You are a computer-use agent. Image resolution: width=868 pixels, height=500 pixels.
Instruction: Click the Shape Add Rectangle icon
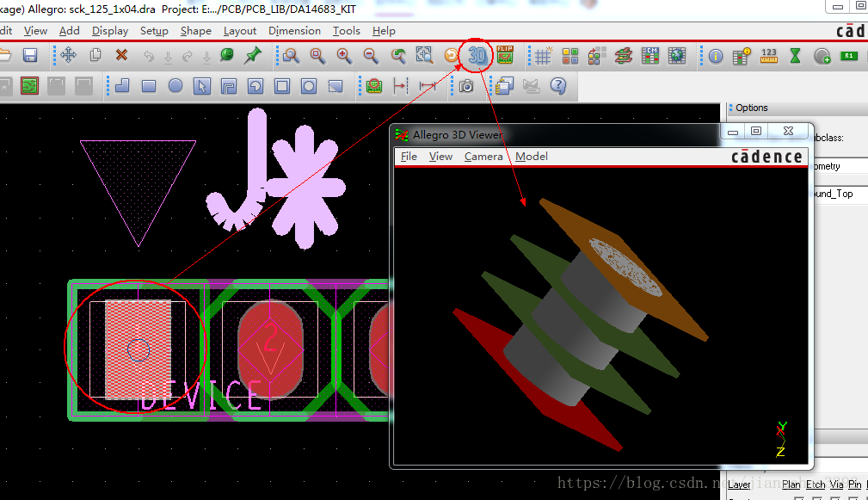tap(148, 86)
